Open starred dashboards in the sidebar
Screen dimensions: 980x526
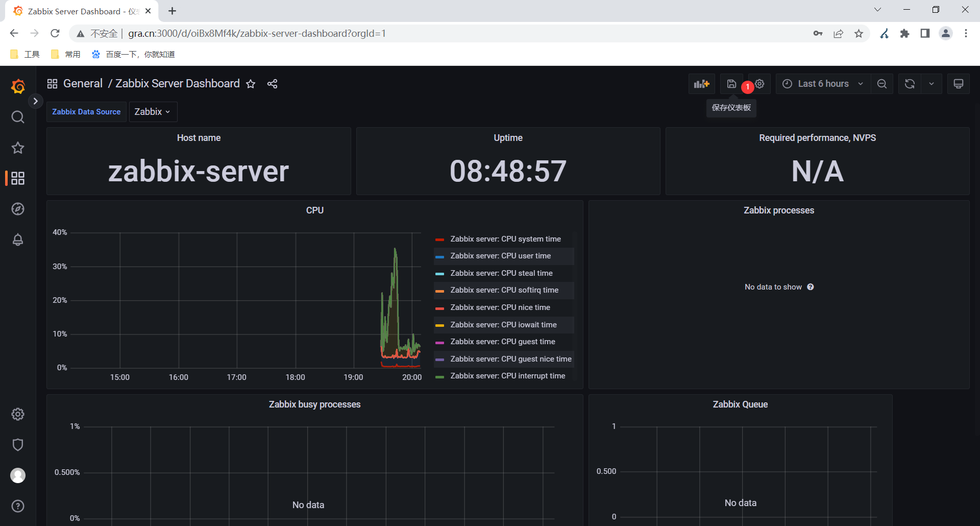(18, 148)
